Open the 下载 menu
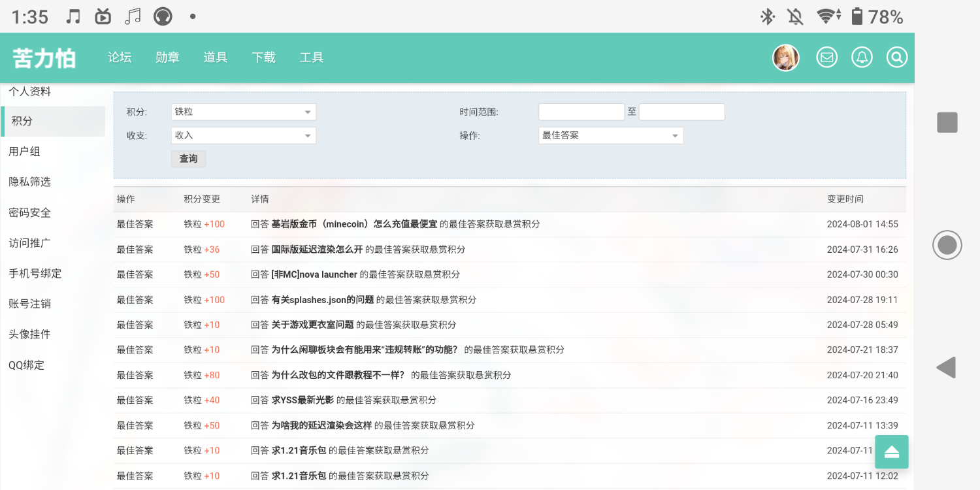The width and height of the screenshot is (980, 490). [264, 57]
